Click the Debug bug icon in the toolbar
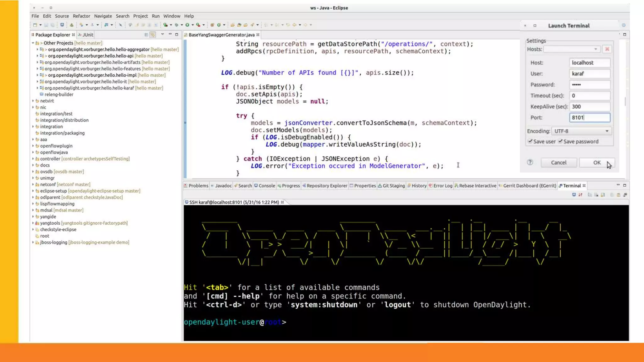The height and width of the screenshot is (362, 644). 176,25
